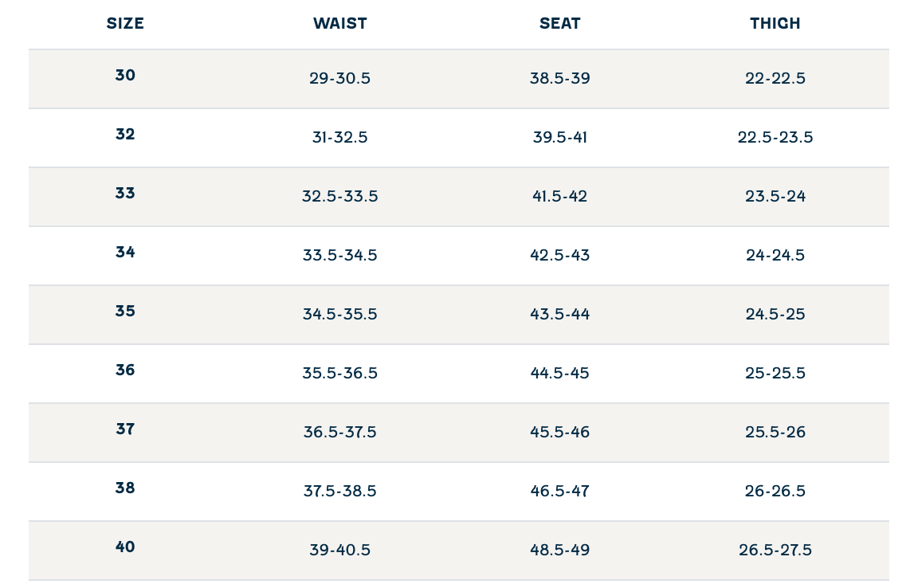Click seat value 44.5-45

coord(559,374)
